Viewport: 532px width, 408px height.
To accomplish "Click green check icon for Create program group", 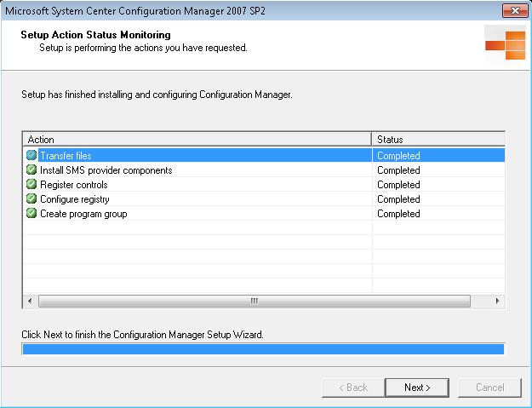I will [31, 213].
